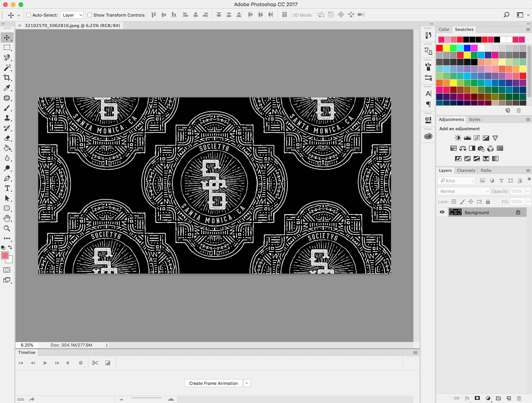Select the Path Selection tool
Image resolution: width=532 pixels, height=403 pixels.
point(7,198)
